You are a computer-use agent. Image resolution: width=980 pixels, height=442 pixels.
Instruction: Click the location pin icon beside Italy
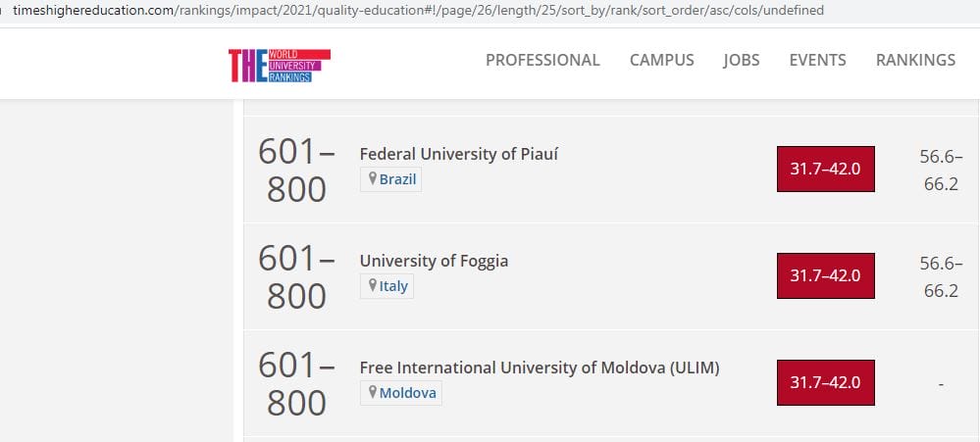click(x=373, y=285)
